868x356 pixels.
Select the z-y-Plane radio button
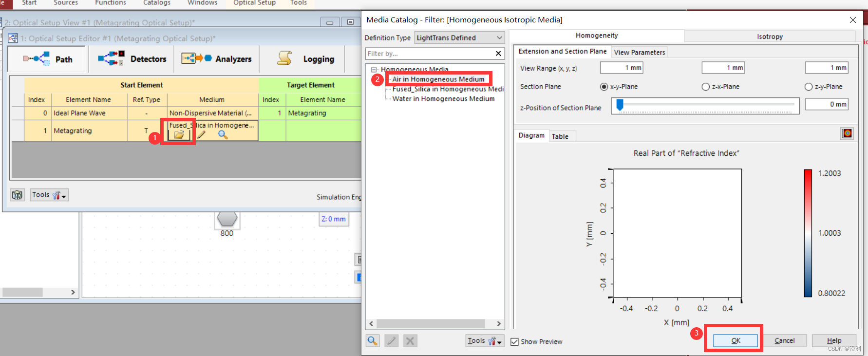[x=809, y=87]
